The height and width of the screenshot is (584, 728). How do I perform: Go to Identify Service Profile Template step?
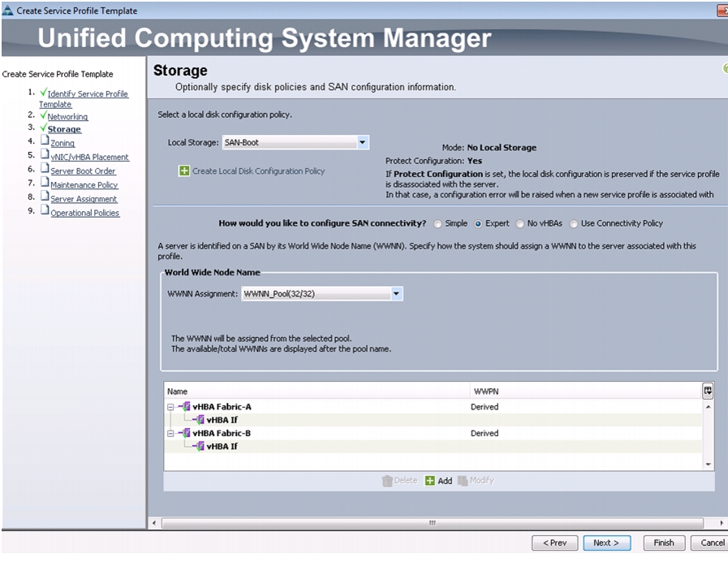(84, 99)
